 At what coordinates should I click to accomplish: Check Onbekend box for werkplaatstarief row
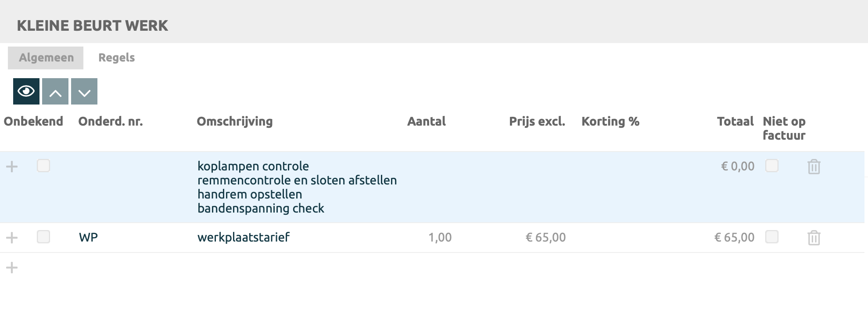(43, 237)
